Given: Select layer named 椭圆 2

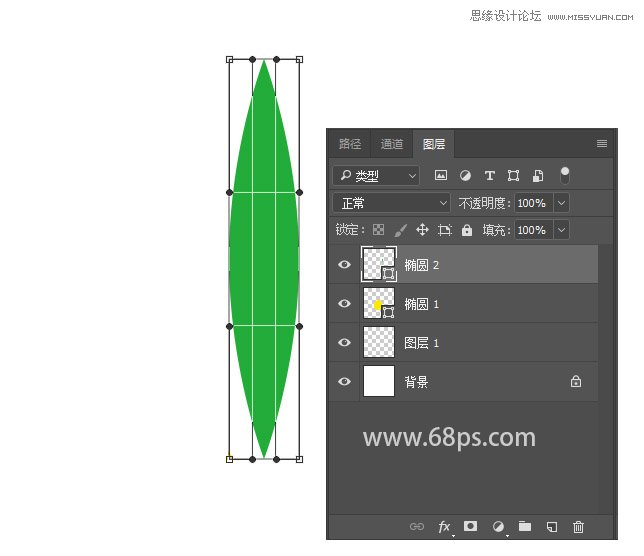Looking at the screenshot, I should (421, 265).
